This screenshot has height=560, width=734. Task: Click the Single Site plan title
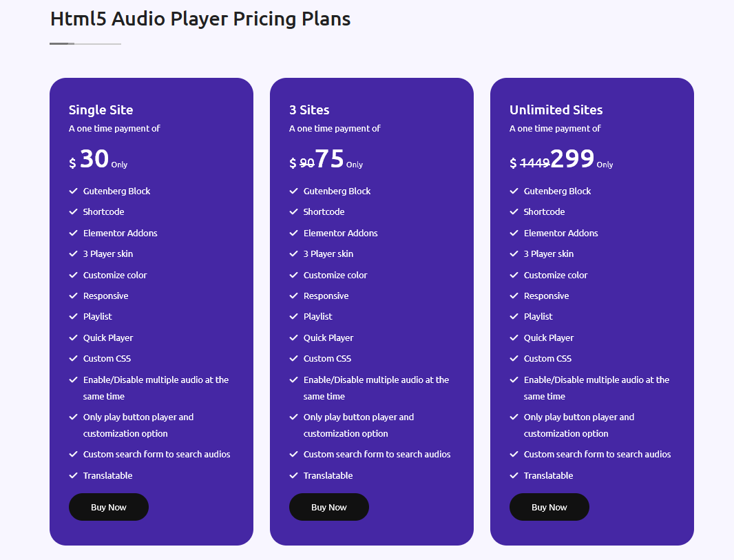tap(101, 110)
